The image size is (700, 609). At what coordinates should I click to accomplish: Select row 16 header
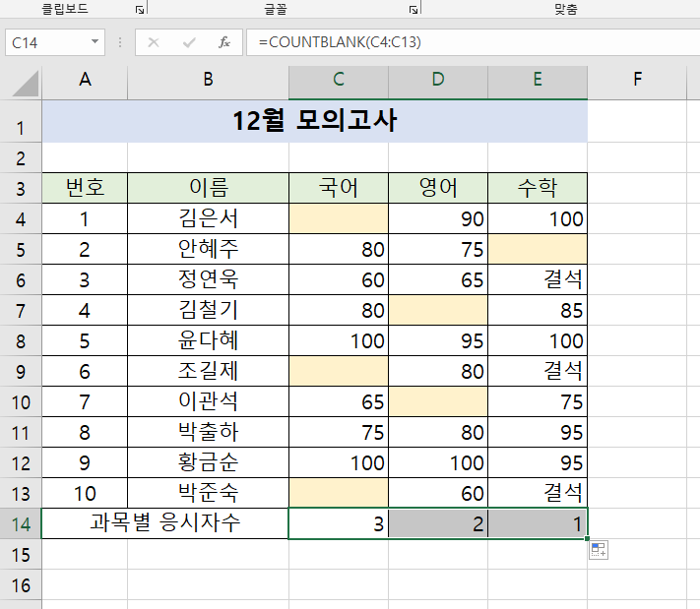(21, 585)
